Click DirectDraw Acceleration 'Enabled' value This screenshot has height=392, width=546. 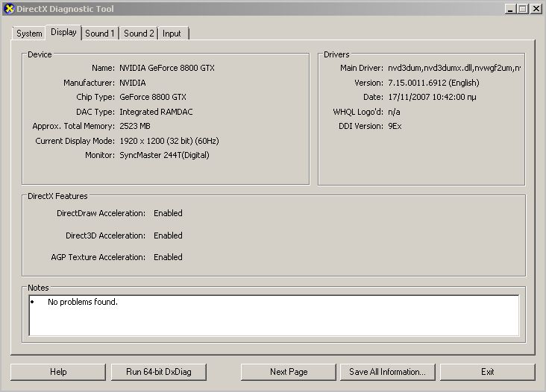[x=168, y=213]
